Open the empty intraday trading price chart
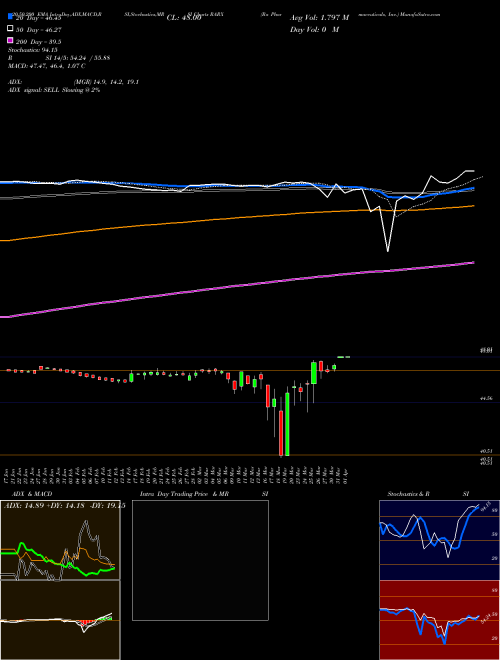Screen dimensions: 500x660 pyautogui.click(x=200, y=560)
